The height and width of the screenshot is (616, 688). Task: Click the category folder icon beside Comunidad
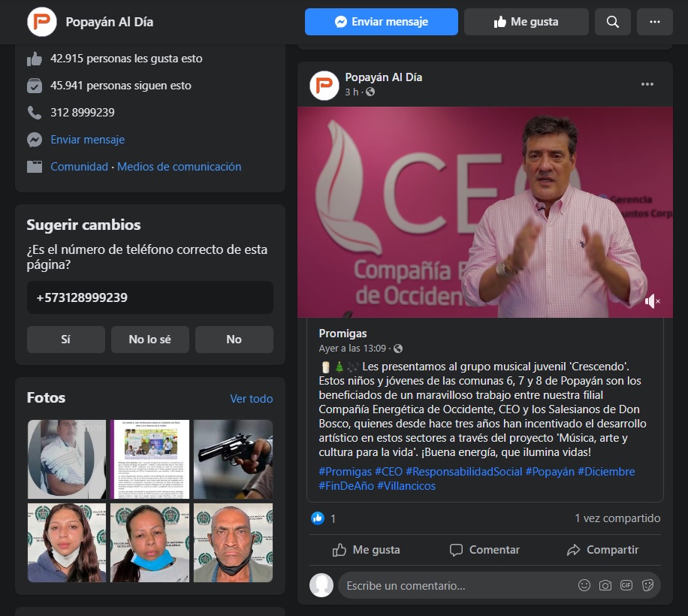pyautogui.click(x=35, y=167)
